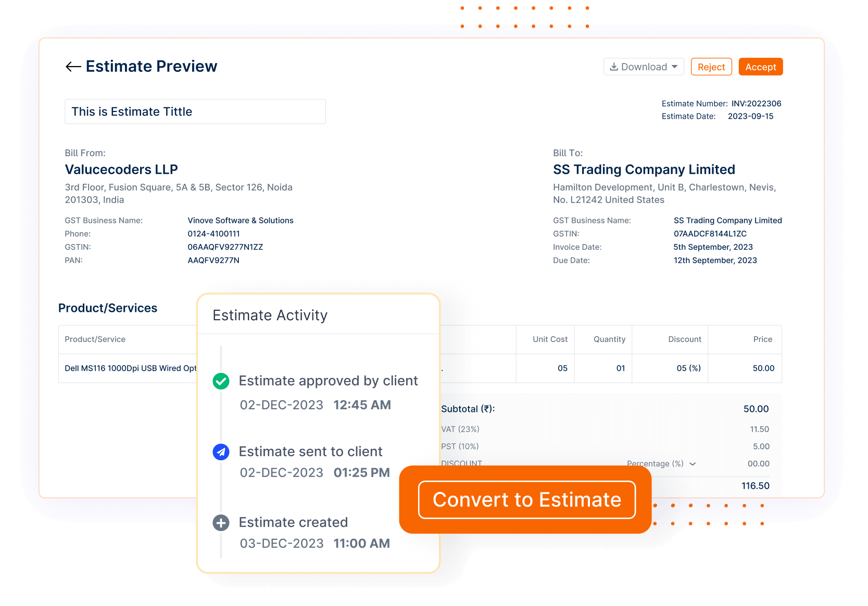The image size is (868, 606).
Task: Click the Accept button
Action: point(761,67)
